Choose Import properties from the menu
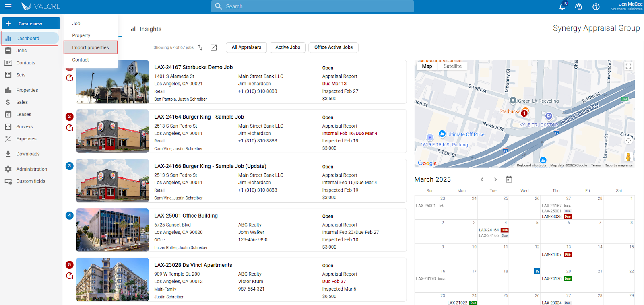 91,47
